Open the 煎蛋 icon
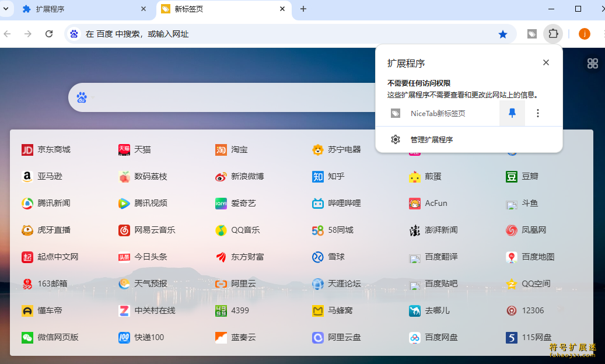This screenshot has width=605, height=364. pos(414,177)
